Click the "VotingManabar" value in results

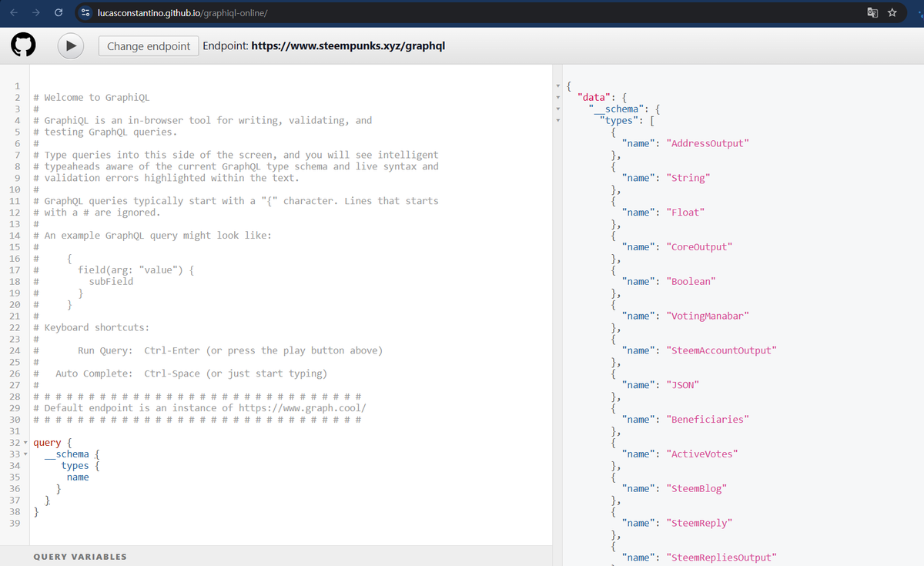click(708, 316)
